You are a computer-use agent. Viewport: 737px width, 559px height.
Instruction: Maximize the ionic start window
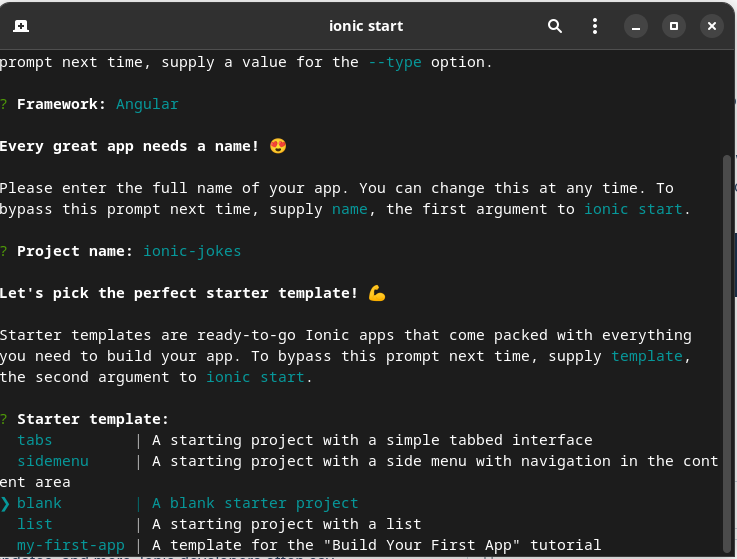(674, 26)
